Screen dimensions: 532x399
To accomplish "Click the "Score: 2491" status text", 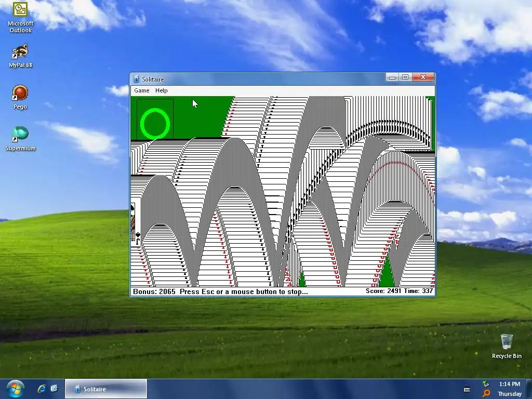I will click(383, 291).
